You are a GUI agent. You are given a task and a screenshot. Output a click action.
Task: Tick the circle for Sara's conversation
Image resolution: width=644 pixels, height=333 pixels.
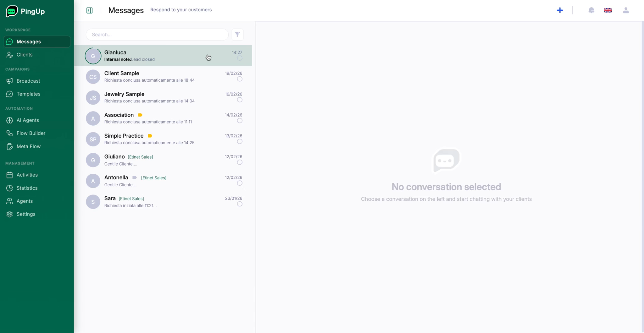coord(240,204)
